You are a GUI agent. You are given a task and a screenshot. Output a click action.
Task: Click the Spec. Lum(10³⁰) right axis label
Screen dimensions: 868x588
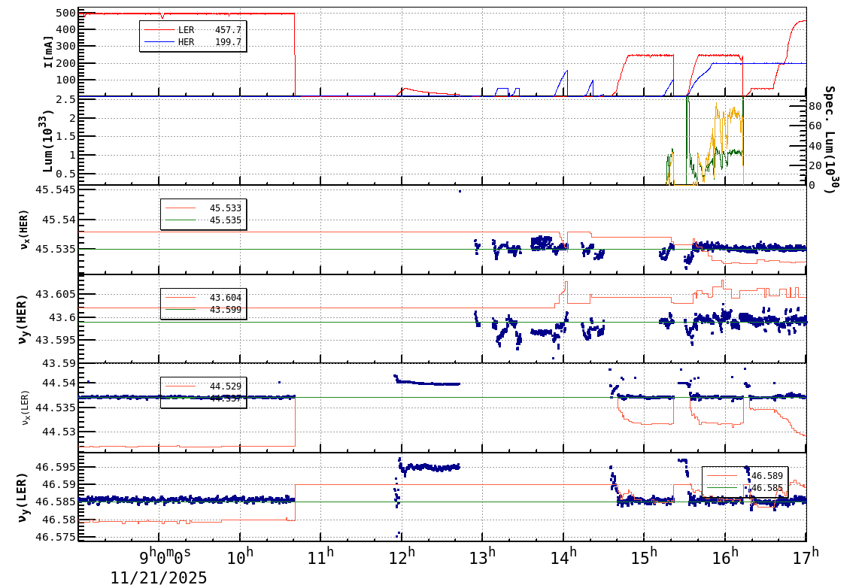[x=829, y=139]
